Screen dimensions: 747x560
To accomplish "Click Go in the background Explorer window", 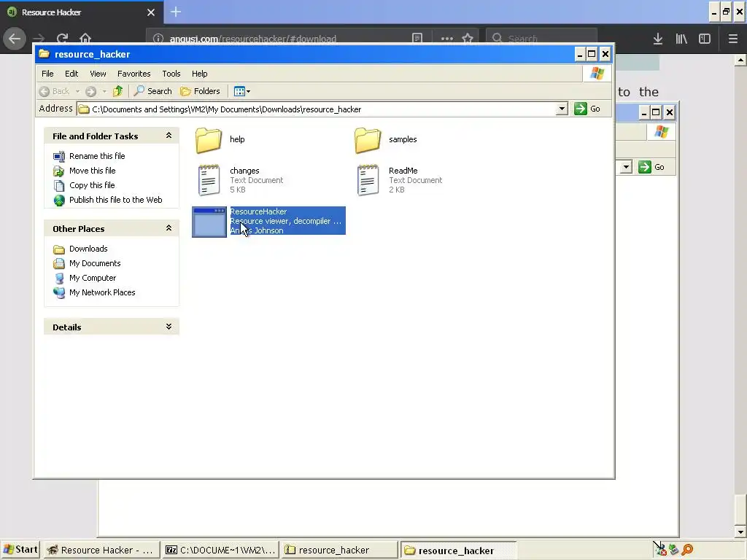I will pyautogui.click(x=651, y=167).
